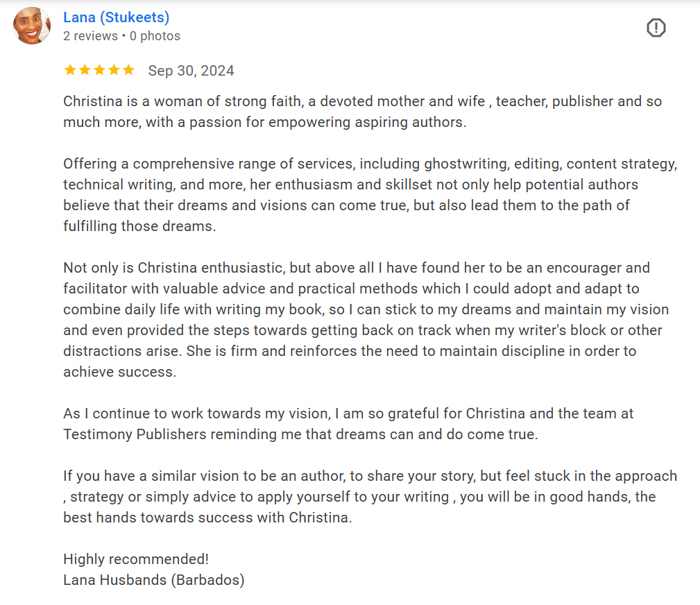
Task: Click the Sep 30, 2024 review date
Action: [191, 71]
